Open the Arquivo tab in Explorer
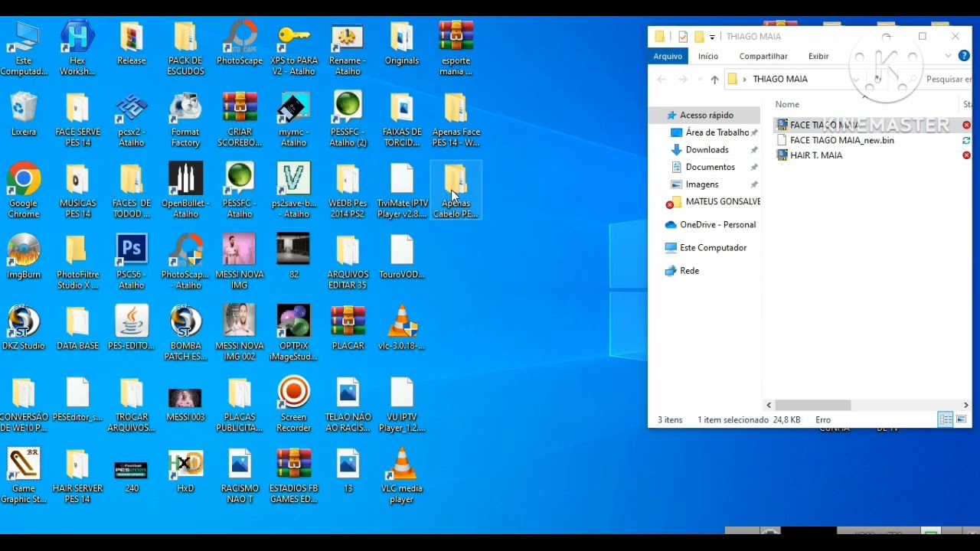 [x=668, y=56]
